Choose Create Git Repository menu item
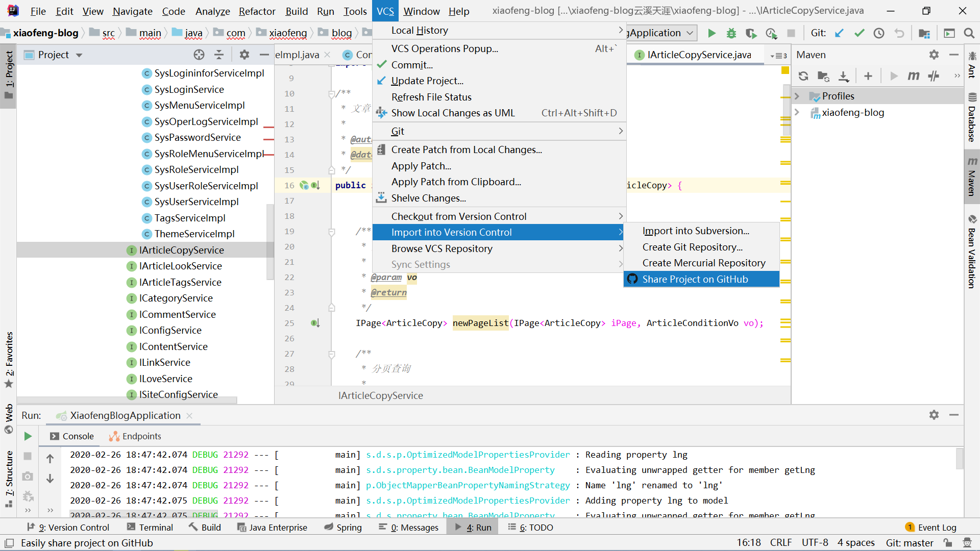Image resolution: width=980 pixels, height=551 pixels. [701, 247]
